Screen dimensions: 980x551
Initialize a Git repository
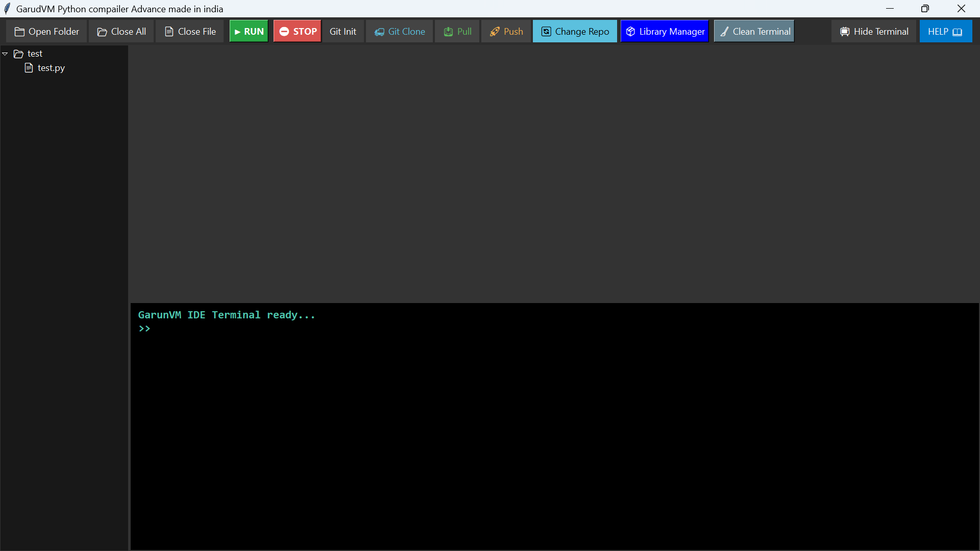click(342, 31)
